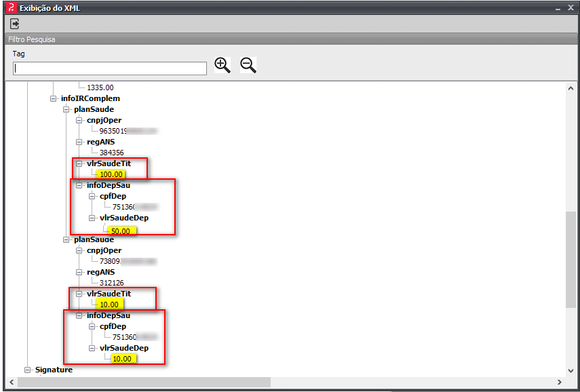Click the zoom in magnifier icon

[223, 66]
